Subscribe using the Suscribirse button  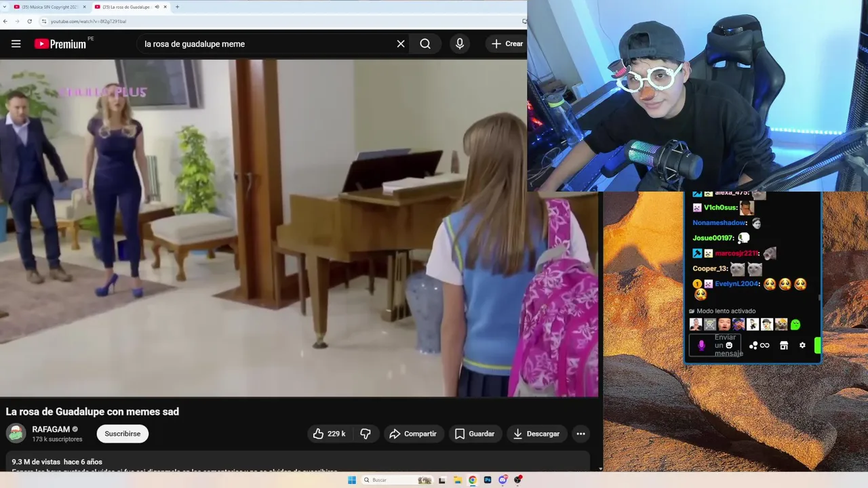point(123,434)
